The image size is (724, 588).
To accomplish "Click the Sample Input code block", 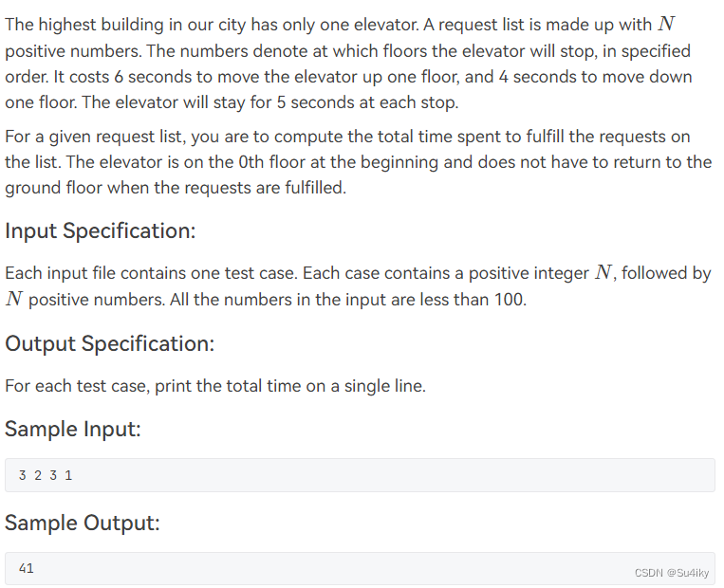I will pyautogui.click(x=360, y=475).
